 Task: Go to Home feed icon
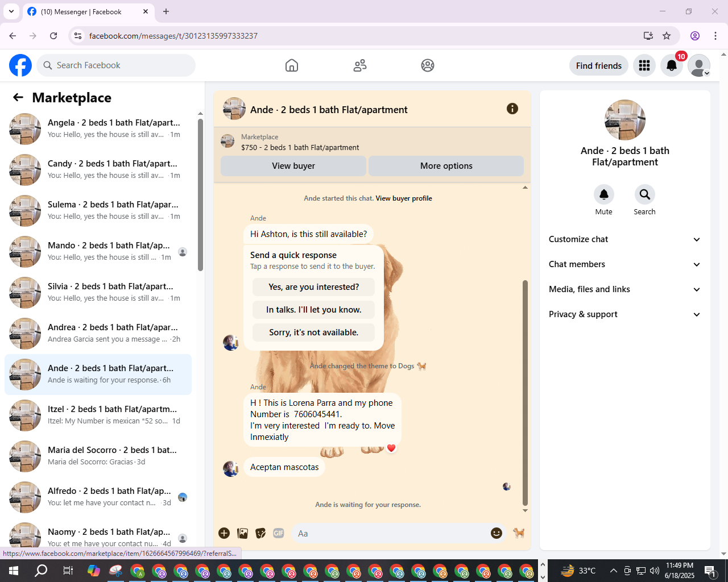click(x=292, y=65)
